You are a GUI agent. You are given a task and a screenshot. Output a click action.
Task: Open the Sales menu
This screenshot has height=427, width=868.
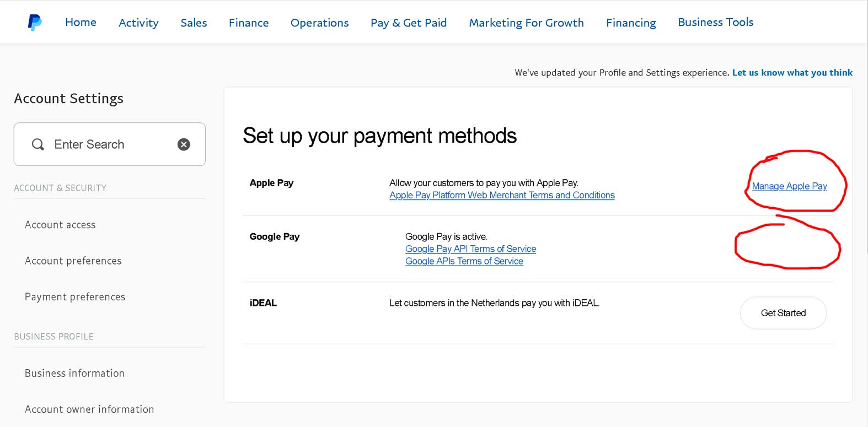[x=194, y=23]
